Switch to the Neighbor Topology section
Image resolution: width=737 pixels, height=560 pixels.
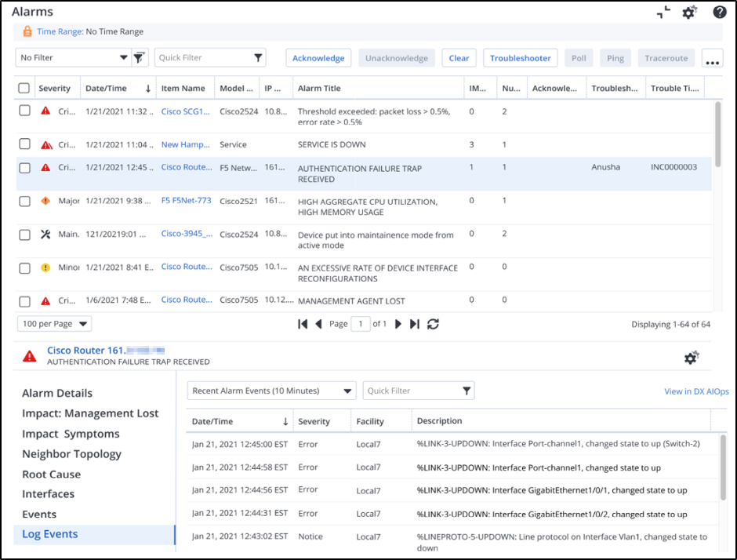pyautogui.click(x=71, y=453)
